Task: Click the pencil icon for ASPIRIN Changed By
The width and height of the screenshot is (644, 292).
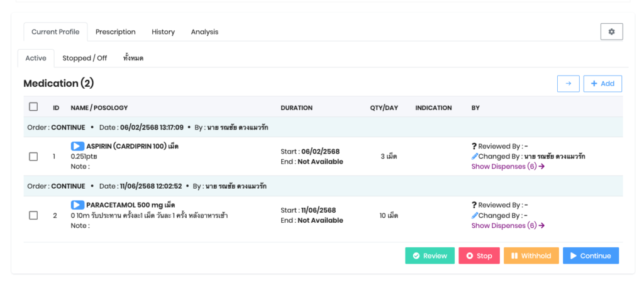Action: pyautogui.click(x=475, y=157)
